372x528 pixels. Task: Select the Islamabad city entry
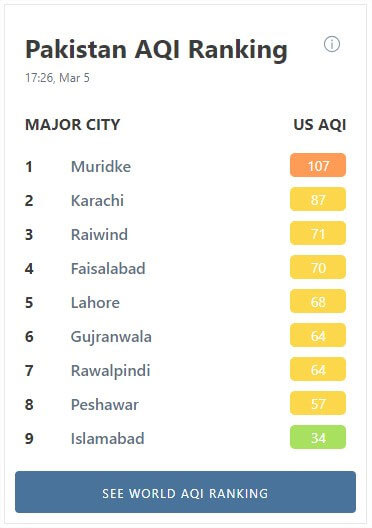click(x=107, y=438)
